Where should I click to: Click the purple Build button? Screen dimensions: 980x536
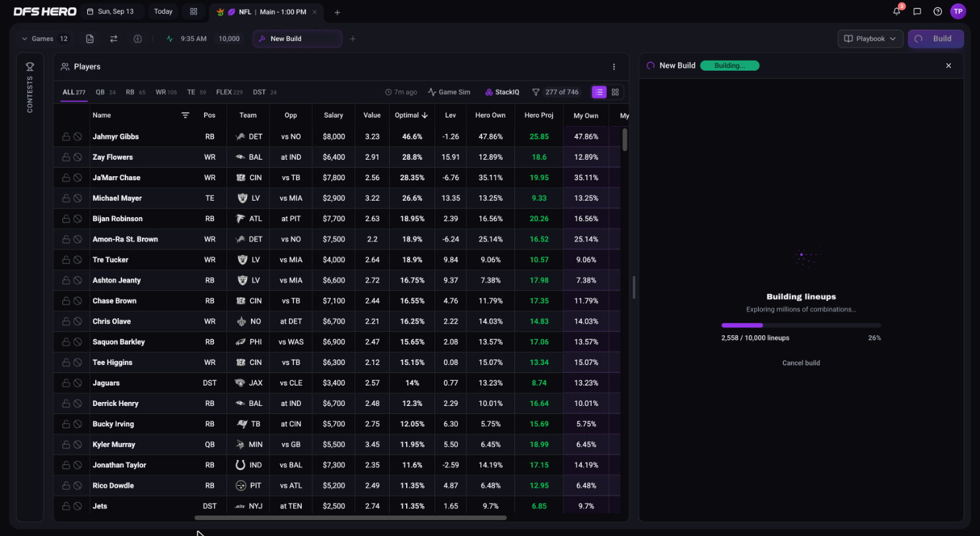tap(935, 39)
